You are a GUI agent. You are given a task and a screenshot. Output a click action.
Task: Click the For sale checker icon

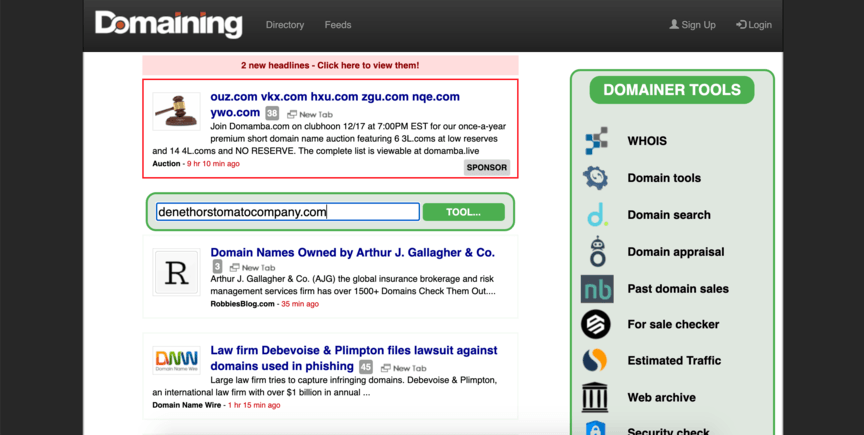[596, 324]
